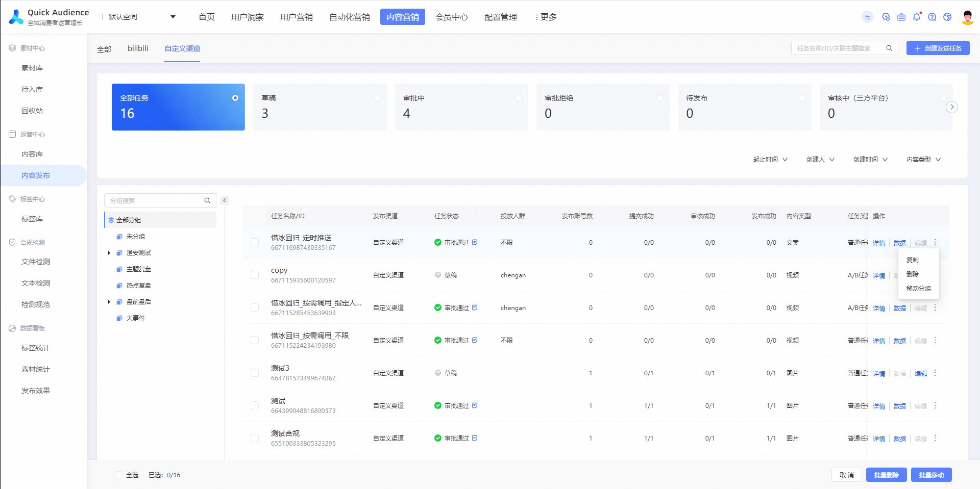Open the approval note icon for 测试合规
Screen dimensions: 980x489
(475, 438)
